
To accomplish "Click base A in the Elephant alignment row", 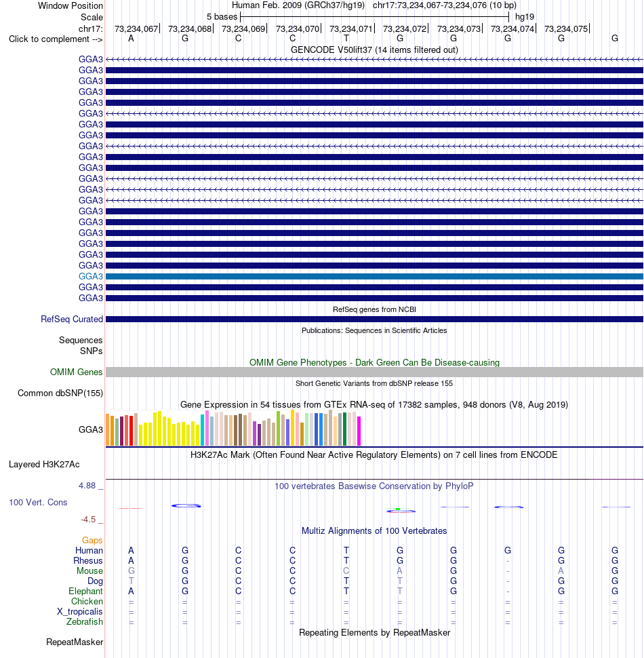I will point(132,591).
